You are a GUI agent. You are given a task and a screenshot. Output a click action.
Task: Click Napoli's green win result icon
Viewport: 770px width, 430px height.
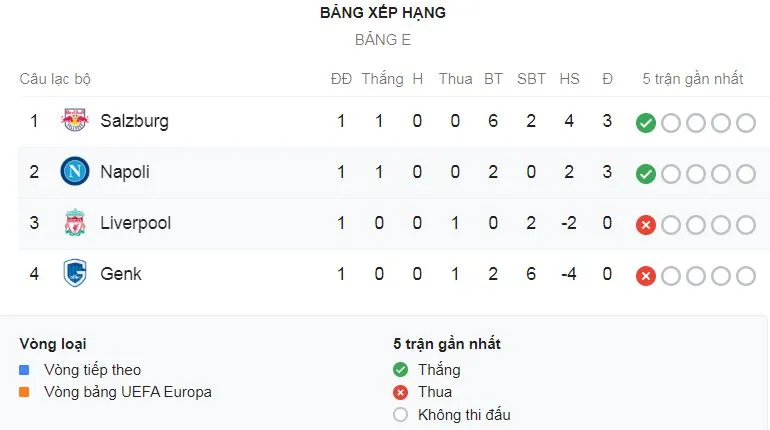coord(646,173)
